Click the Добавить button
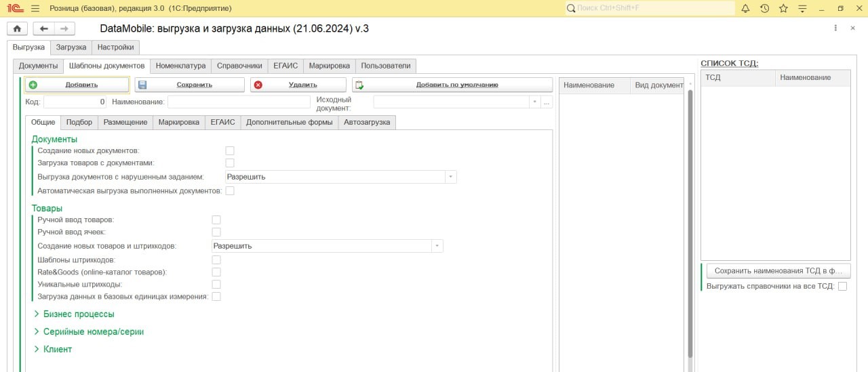Viewport: 868px width, 372px height. (x=77, y=85)
